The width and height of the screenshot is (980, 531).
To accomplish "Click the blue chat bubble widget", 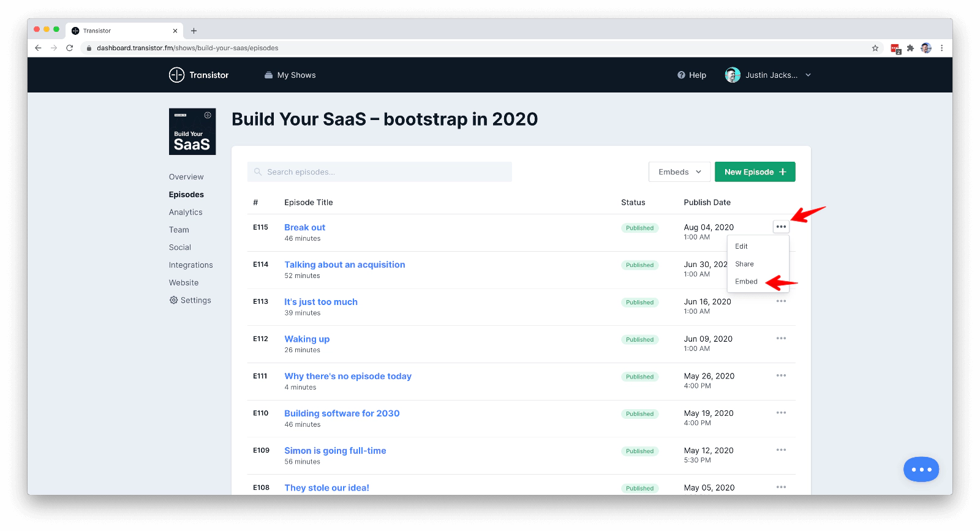I will [x=921, y=470].
